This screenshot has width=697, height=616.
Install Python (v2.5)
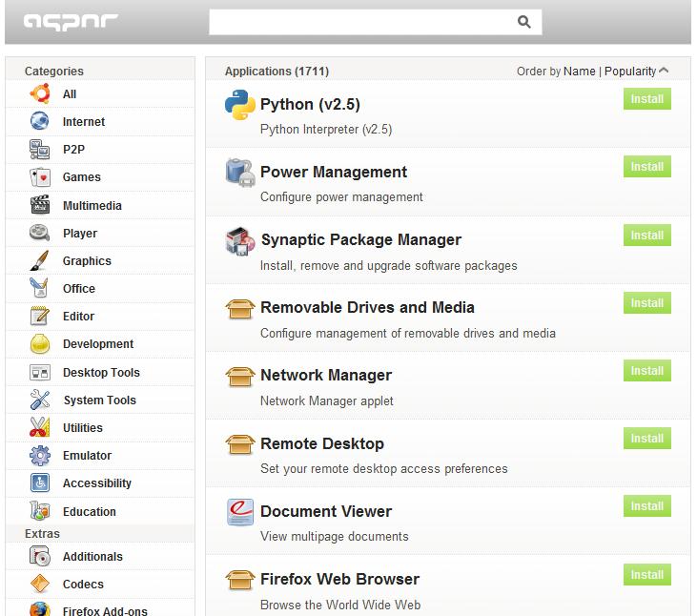point(646,98)
